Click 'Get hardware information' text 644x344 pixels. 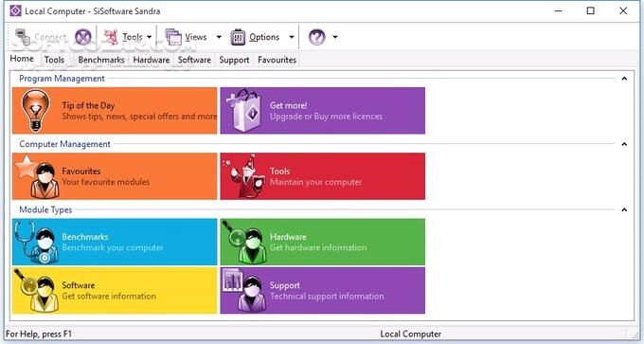318,247
